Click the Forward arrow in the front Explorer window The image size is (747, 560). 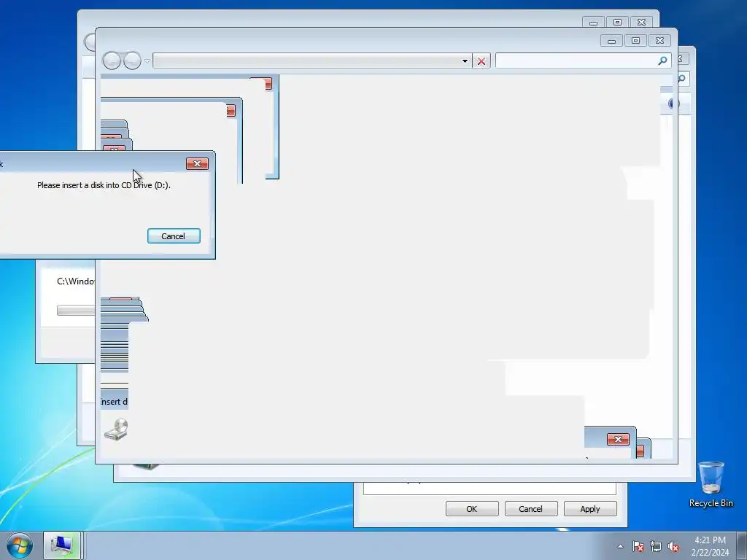tap(133, 61)
